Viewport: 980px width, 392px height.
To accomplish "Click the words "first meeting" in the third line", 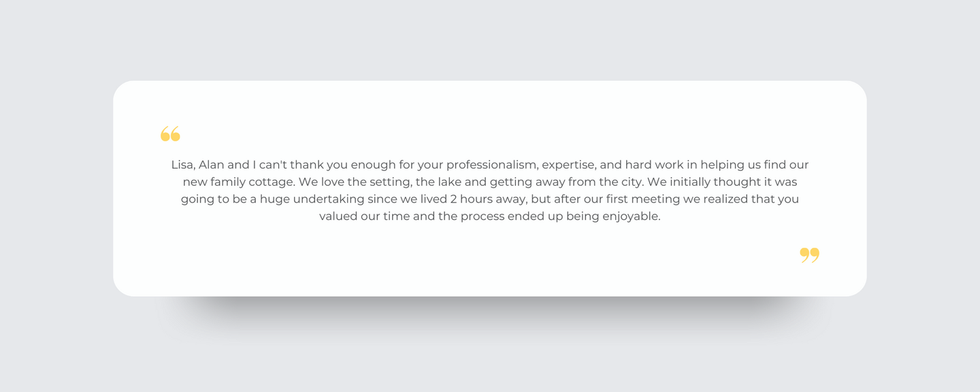I will (x=644, y=199).
